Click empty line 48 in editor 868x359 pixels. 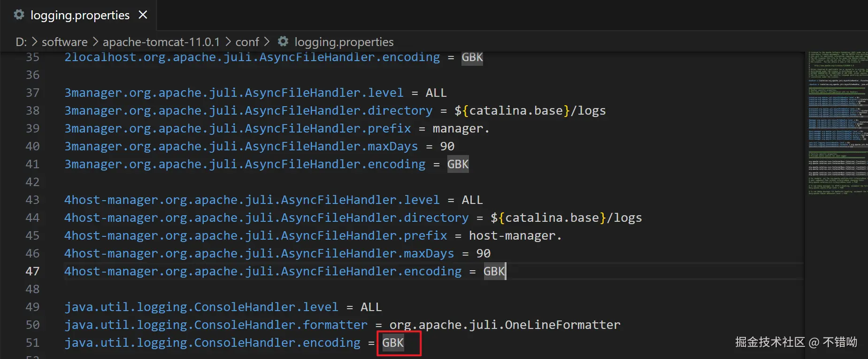click(434, 289)
